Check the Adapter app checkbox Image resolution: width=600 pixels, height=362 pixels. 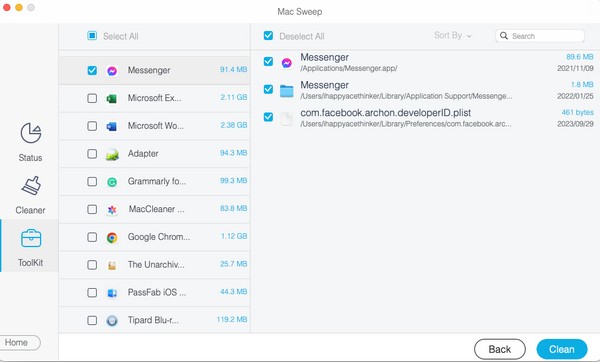click(x=92, y=154)
